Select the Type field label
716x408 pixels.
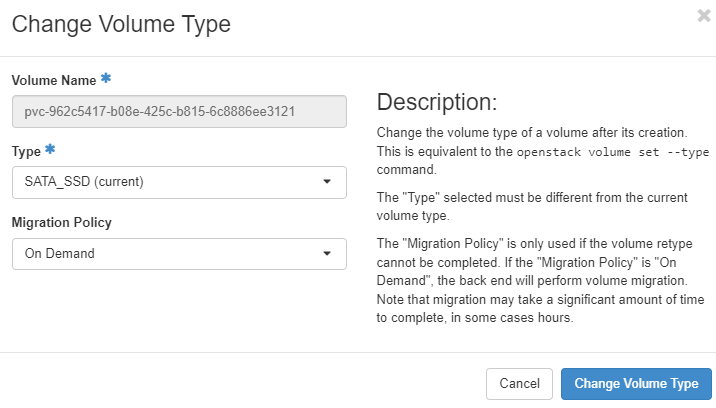26,151
